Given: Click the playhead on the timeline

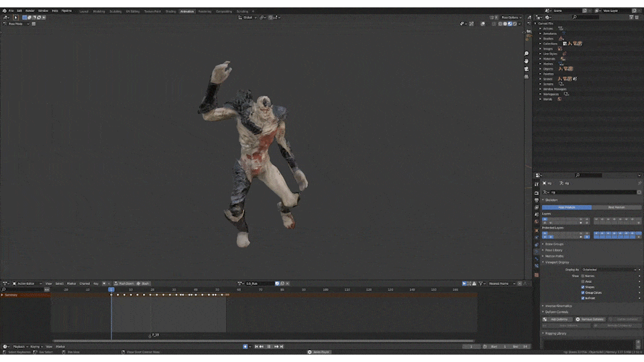Looking at the screenshot, I should (111, 290).
